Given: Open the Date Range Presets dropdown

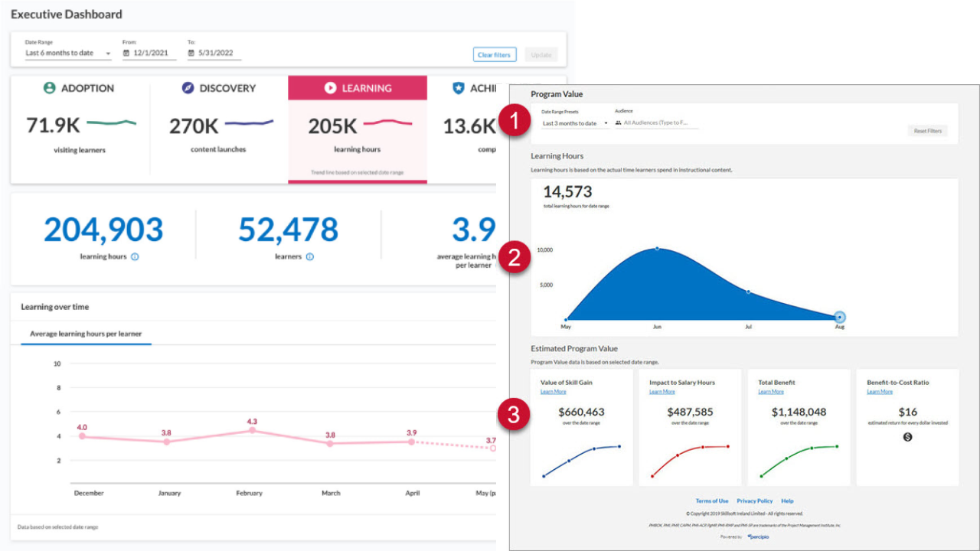Looking at the screenshot, I should point(574,123).
